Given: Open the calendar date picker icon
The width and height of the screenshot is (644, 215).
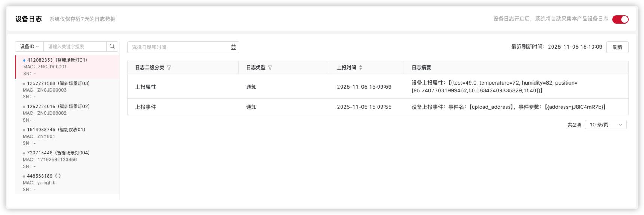Looking at the screenshot, I should (234, 47).
